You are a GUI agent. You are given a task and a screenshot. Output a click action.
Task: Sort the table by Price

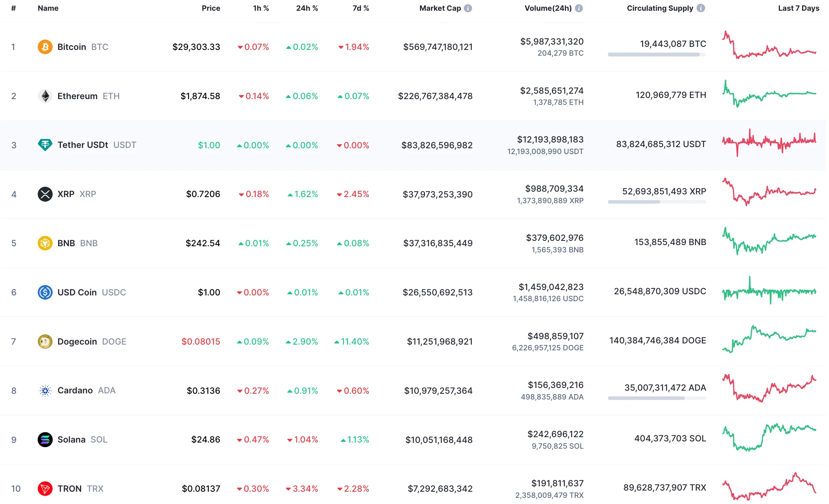(x=211, y=8)
